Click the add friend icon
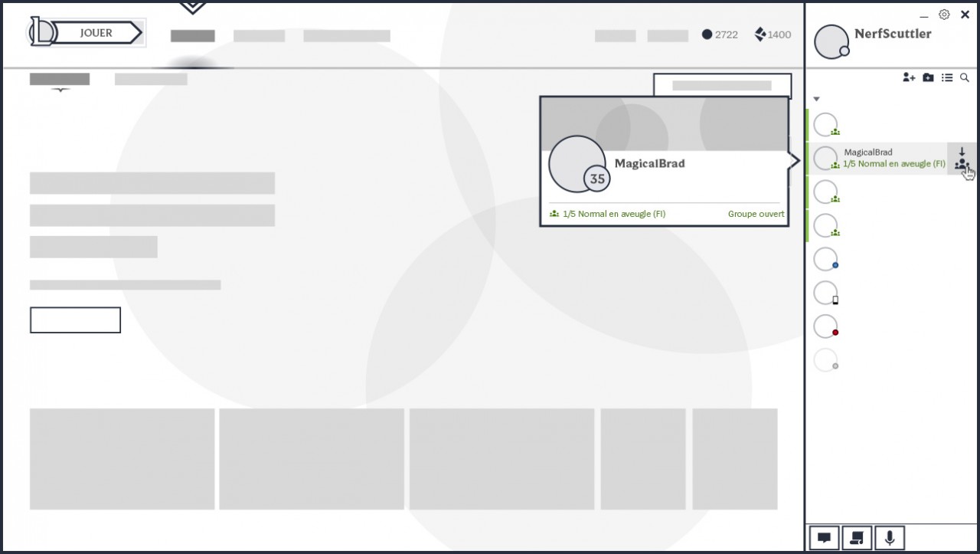The height and width of the screenshot is (554, 980). pyautogui.click(x=909, y=77)
